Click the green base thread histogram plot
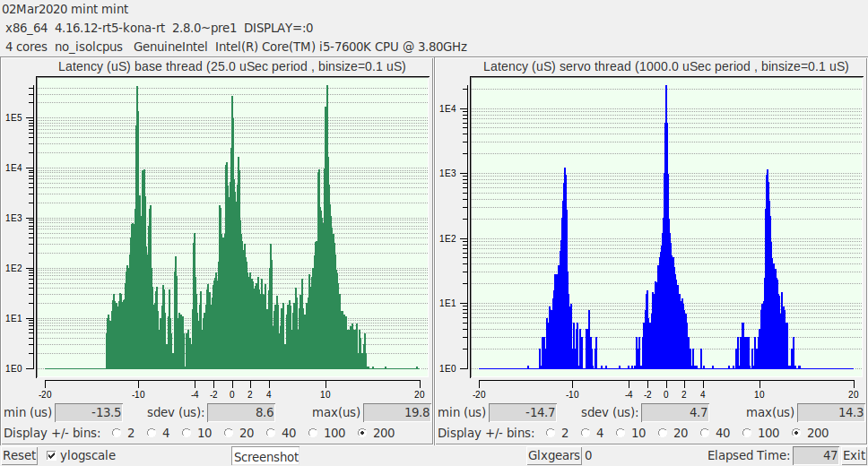Screen dimensions: 868x466 pos(232,227)
